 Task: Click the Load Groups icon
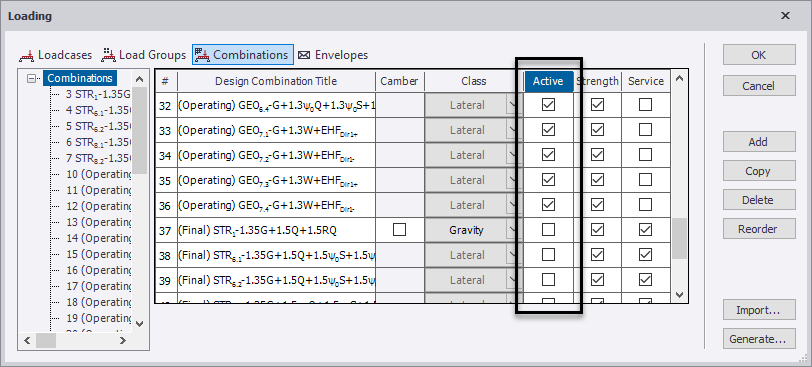(x=108, y=55)
